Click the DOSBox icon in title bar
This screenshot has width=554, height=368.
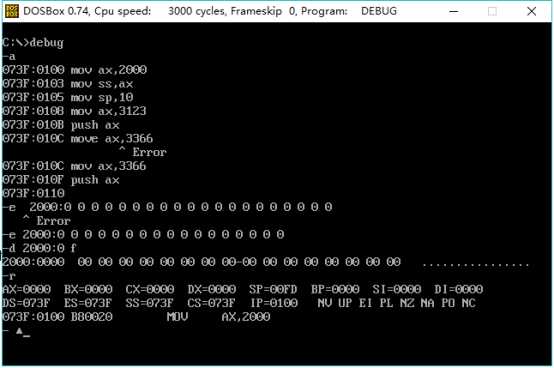pyautogui.click(x=11, y=11)
